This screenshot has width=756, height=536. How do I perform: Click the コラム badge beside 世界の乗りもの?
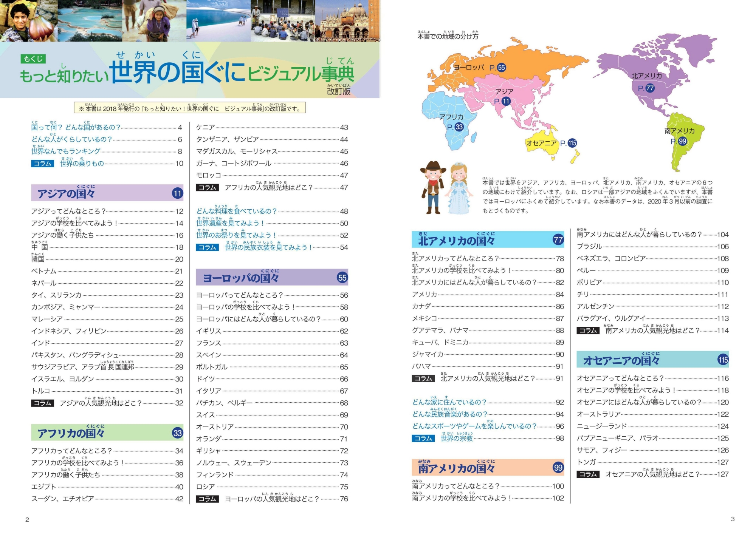pyautogui.click(x=42, y=163)
